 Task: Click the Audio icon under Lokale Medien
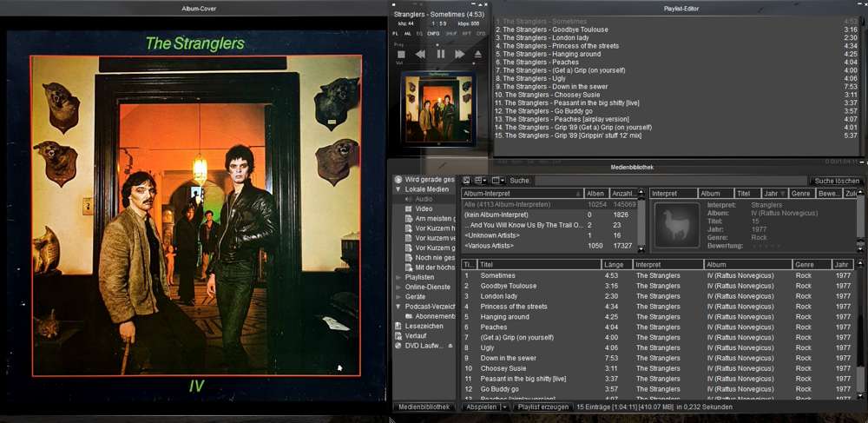(x=408, y=199)
